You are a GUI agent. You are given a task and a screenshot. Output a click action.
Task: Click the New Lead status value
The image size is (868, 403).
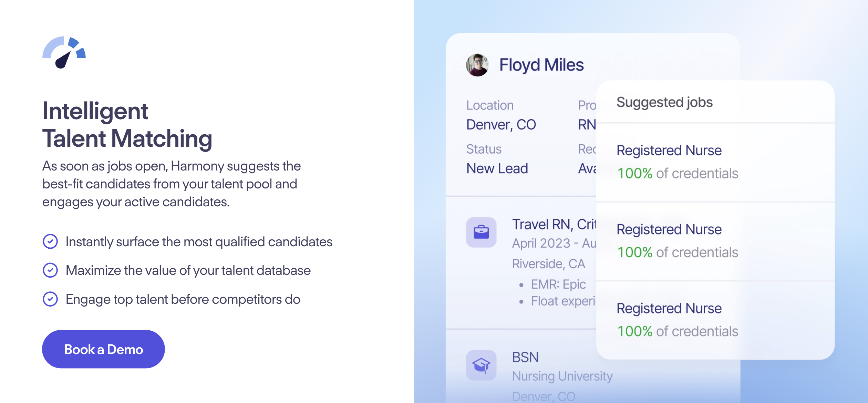pyautogui.click(x=497, y=168)
